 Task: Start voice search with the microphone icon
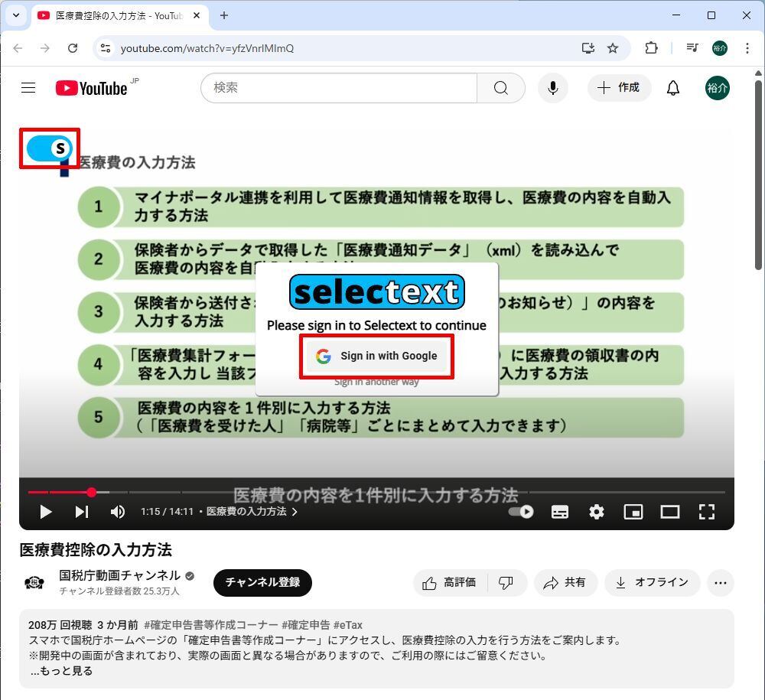[553, 88]
